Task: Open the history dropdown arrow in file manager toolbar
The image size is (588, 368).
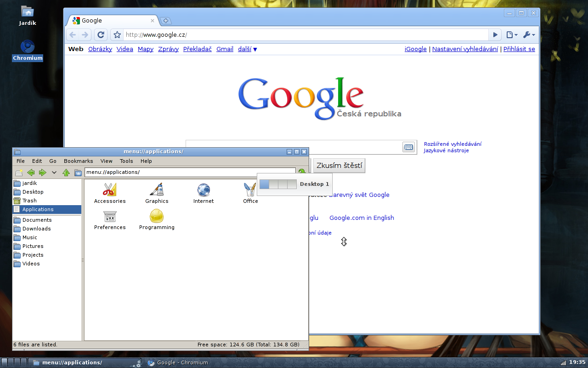Action: coord(54,172)
